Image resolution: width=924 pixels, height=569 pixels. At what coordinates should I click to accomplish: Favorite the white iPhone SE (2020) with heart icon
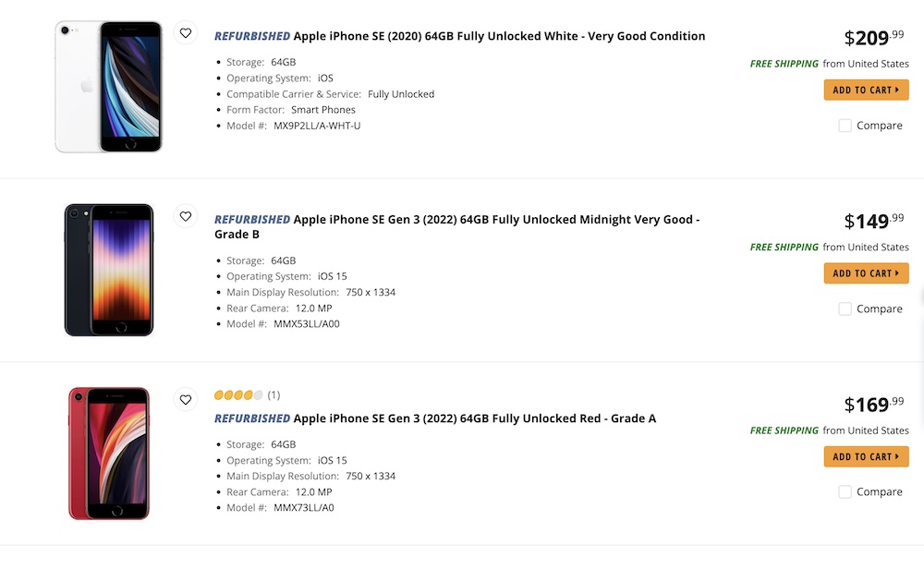186,33
